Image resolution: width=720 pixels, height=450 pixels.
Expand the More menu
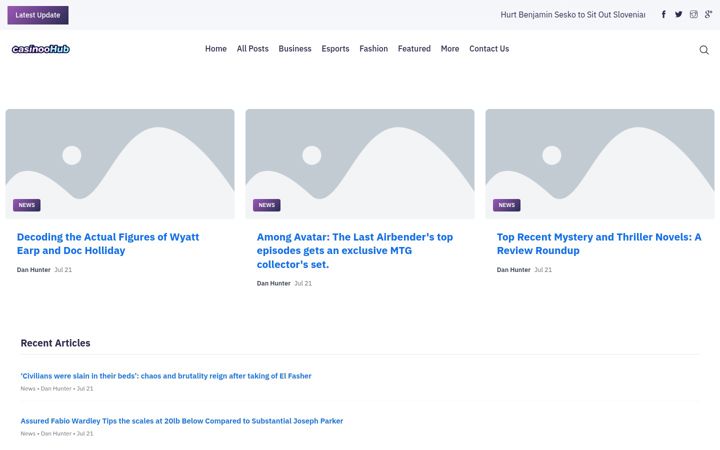click(450, 49)
